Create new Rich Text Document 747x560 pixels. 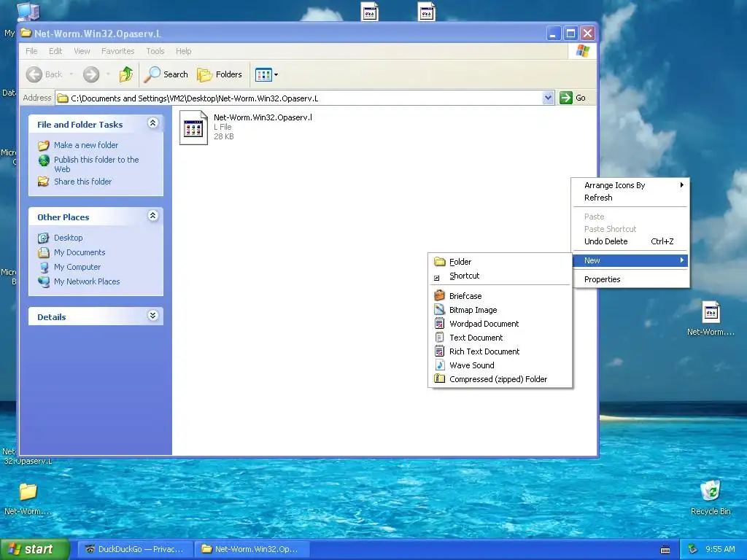tap(500, 351)
